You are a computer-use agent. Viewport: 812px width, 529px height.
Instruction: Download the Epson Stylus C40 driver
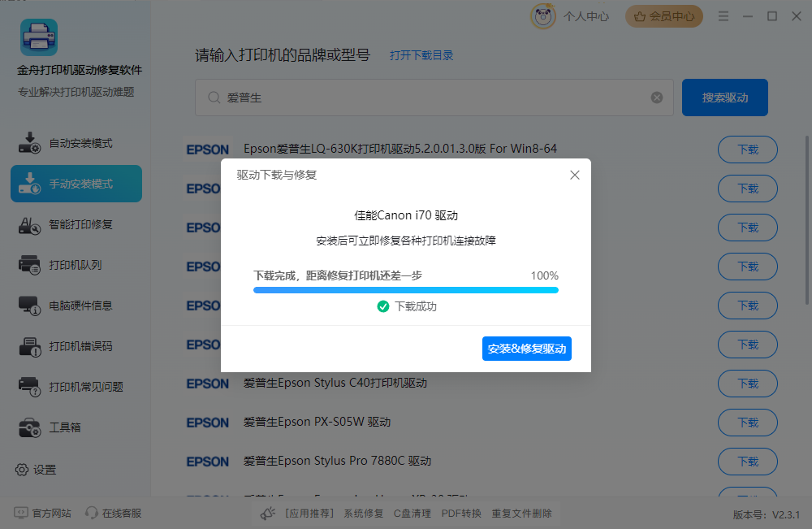[x=747, y=384]
